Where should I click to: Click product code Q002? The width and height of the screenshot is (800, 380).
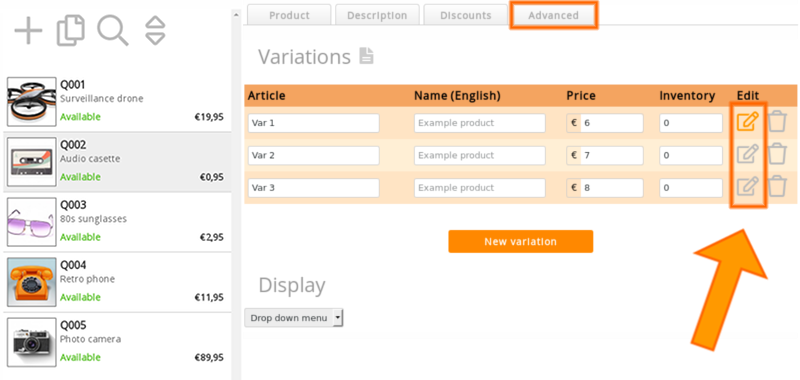pos(73,145)
